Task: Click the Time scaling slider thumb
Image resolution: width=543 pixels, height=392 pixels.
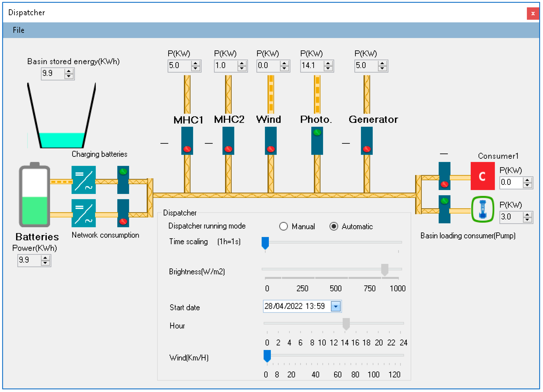Action: click(265, 242)
